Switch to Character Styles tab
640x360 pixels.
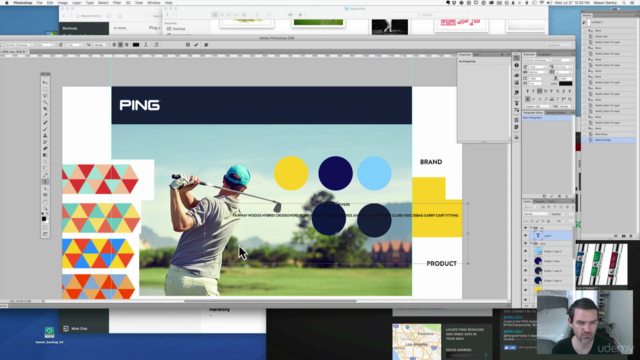click(556, 113)
